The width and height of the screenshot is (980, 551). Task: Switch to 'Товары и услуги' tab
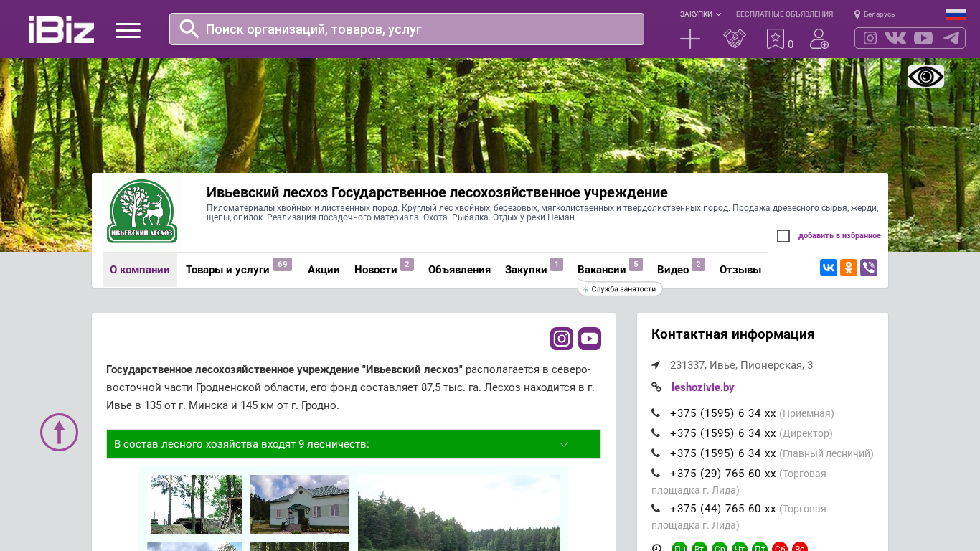[227, 270]
